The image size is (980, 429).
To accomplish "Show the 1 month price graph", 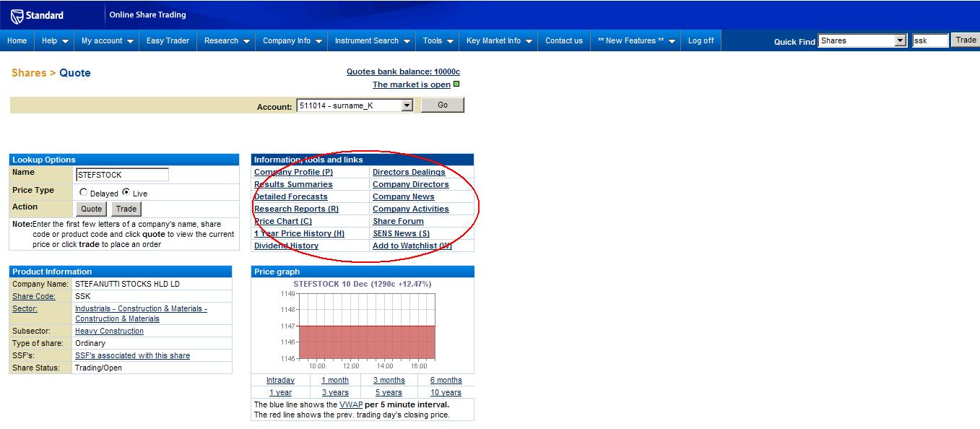I will coord(335,380).
